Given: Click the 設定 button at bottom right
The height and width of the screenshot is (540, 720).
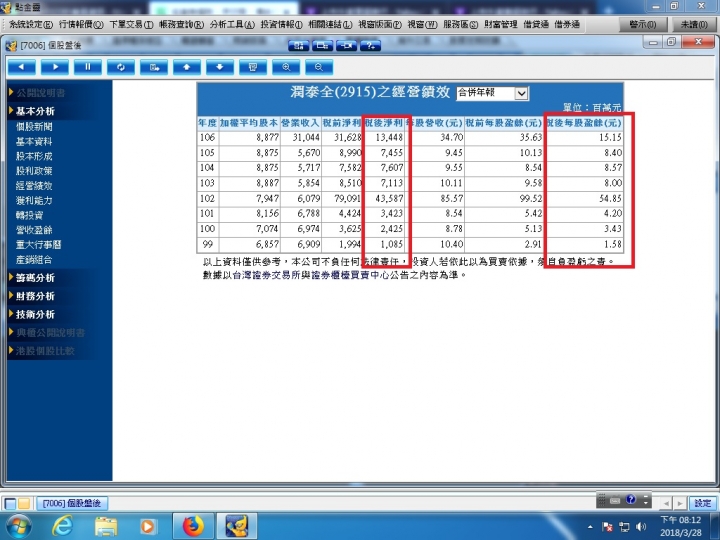Looking at the screenshot, I should (x=703, y=503).
